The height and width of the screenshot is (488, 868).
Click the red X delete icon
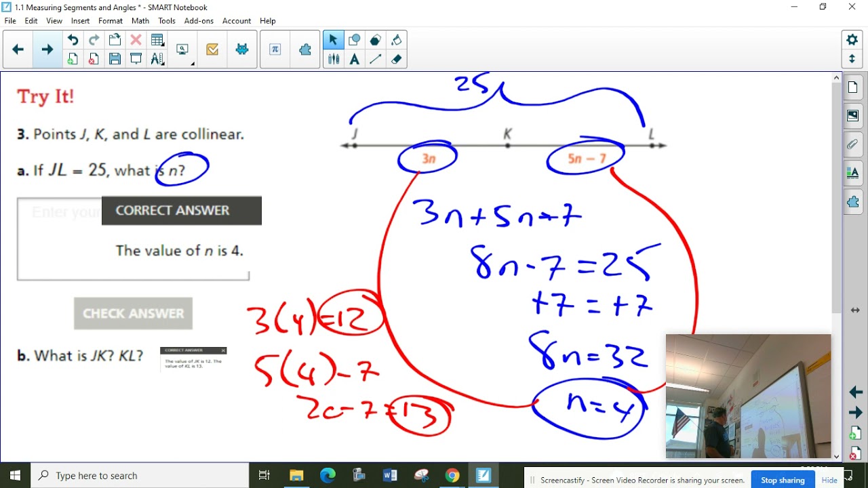pos(136,40)
